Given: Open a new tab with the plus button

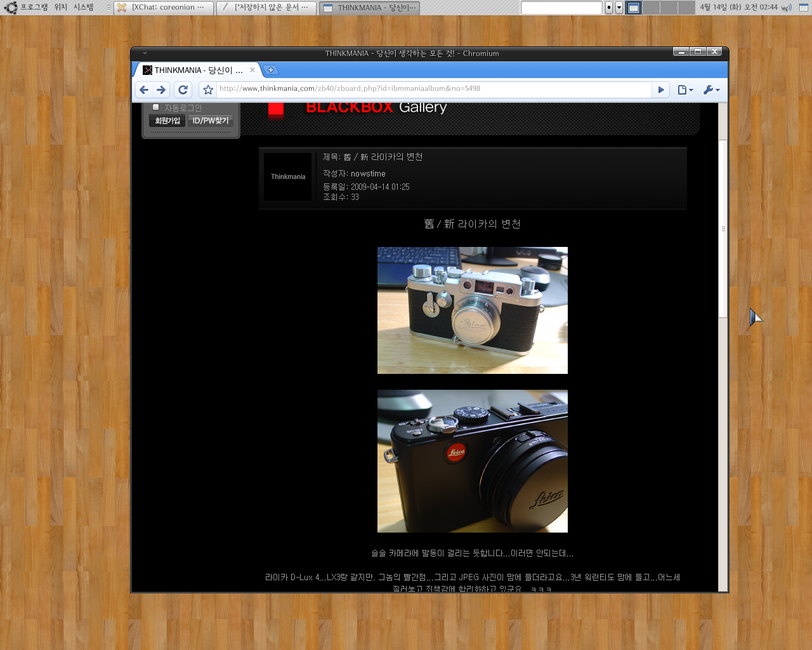Looking at the screenshot, I should click(271, 70).
